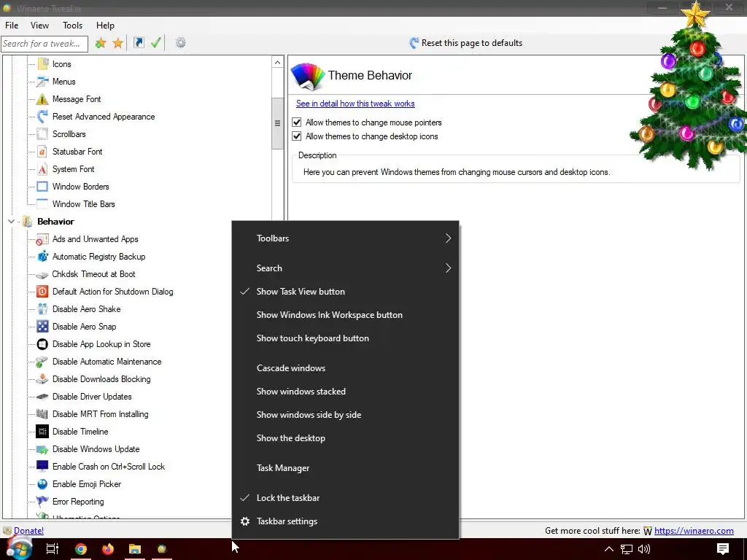Click the tree panel scrollbar thumb

(278, 123)
